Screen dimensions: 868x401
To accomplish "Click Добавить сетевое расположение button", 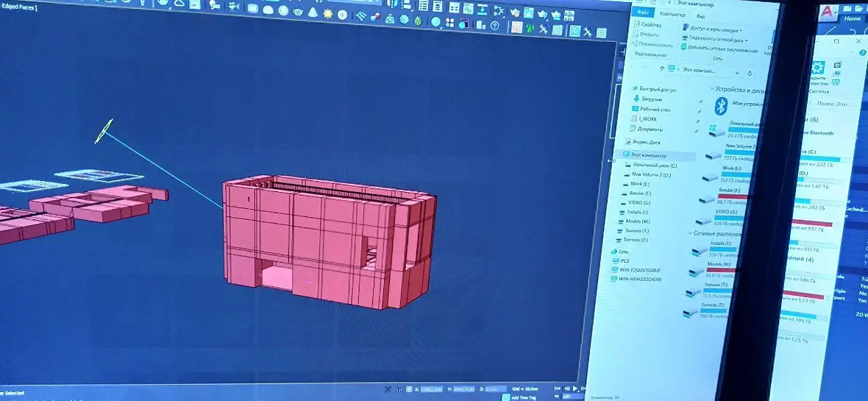I will point(719,49).
